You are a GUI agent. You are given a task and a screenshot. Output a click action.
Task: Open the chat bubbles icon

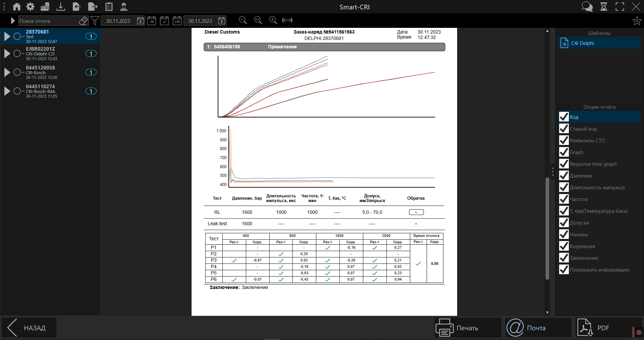coord(587,6)
